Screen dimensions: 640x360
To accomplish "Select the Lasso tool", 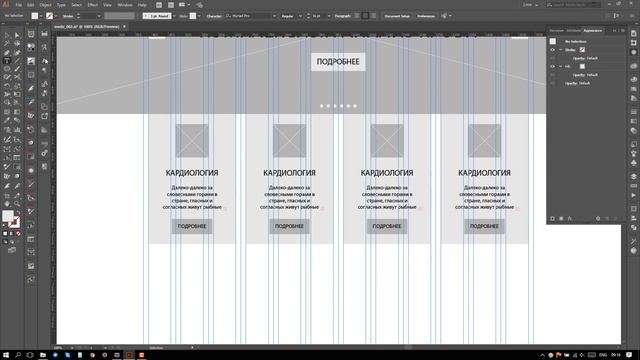I will [17, 44].
